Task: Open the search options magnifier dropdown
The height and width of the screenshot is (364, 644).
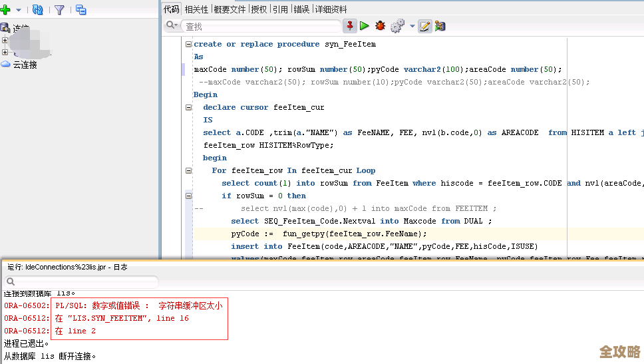Action: pyautogui.click(x=171, y=26)
